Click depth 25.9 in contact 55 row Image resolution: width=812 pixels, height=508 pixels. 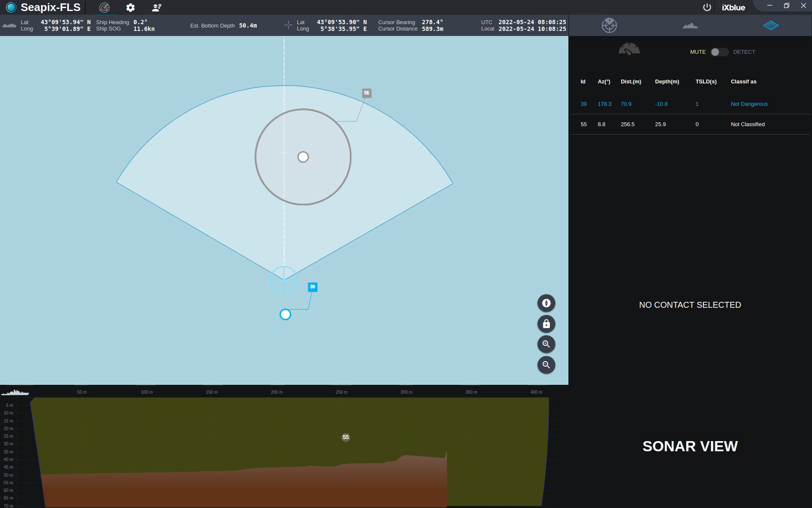click(660, 124)
